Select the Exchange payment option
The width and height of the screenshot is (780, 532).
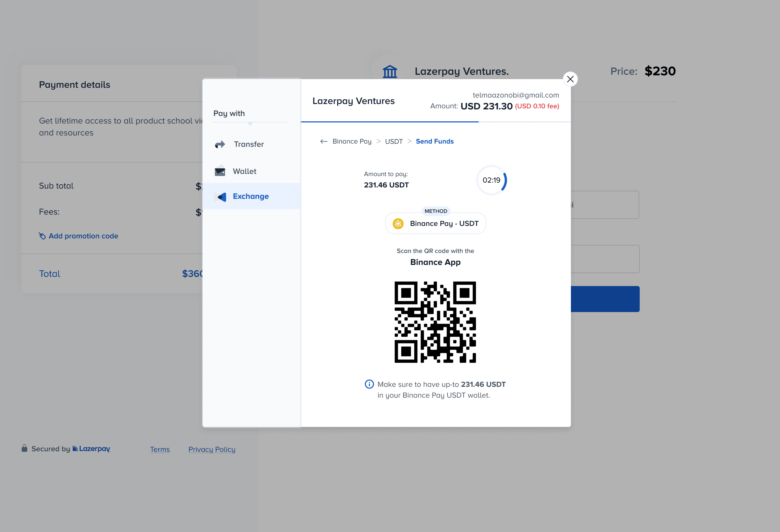click(x=251, y=196)
